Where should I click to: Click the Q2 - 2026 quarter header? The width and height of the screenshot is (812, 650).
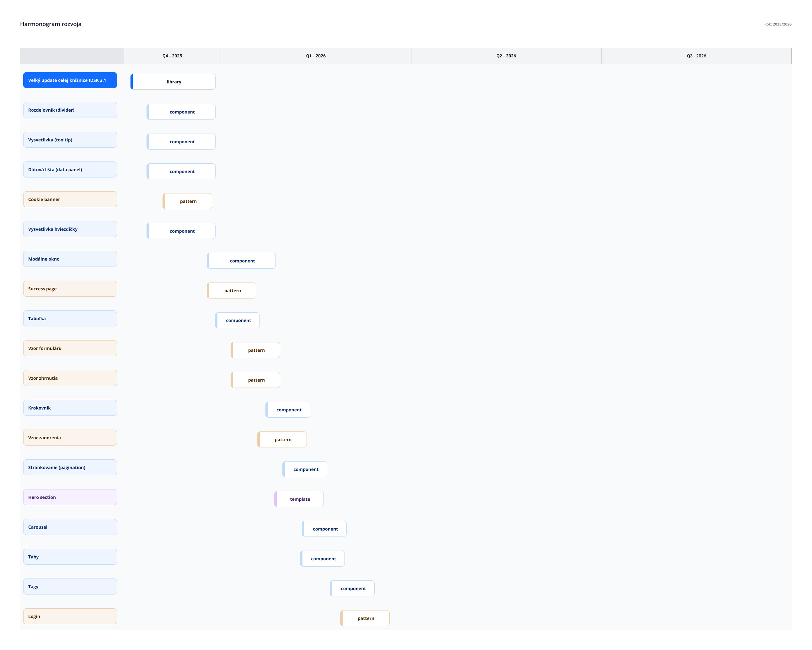506,56
